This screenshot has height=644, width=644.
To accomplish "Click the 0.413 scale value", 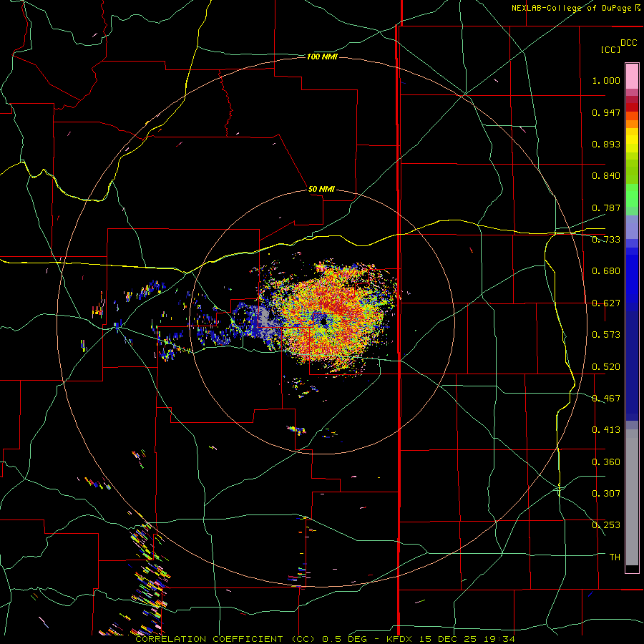I will (606, 430).
